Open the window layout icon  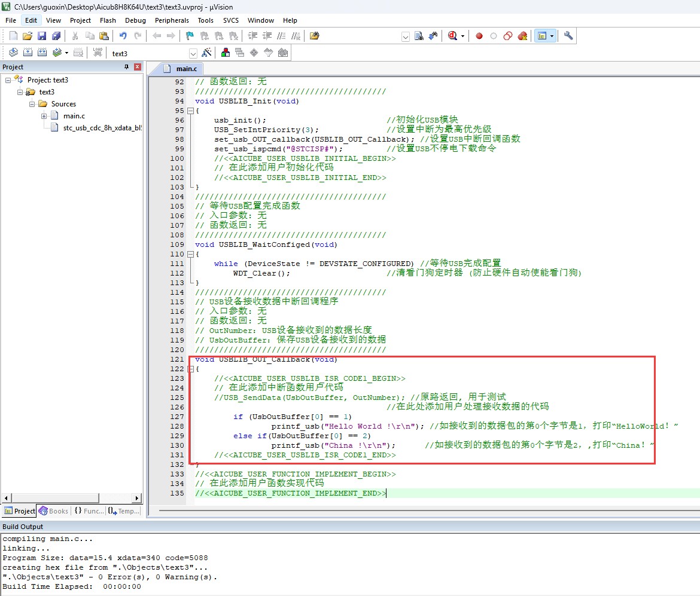click(x=542, y=36)
